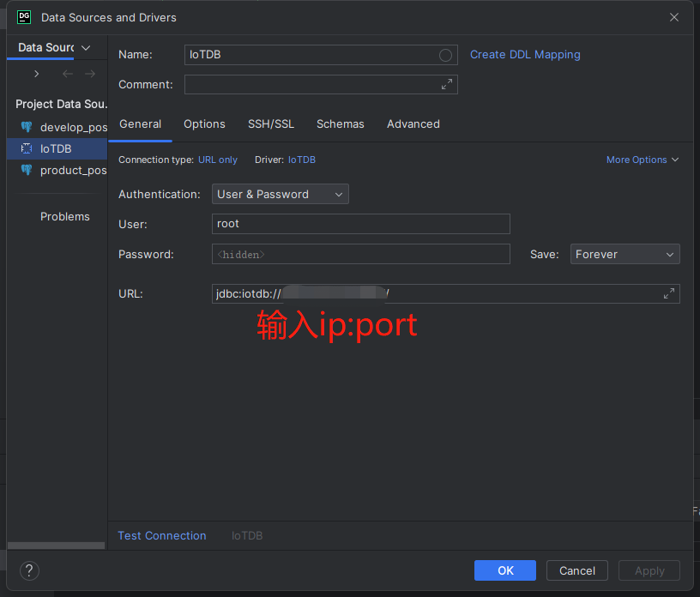Open the Create DDL Mapping link
This screenshot has height=597, width=700.
pyautogui.click(x=525, y=55)
